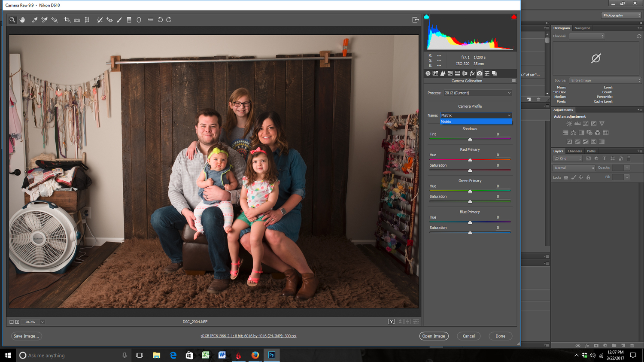Open the Tone Curve panel icon
The image size is (644, 362).
coord(435,73)
